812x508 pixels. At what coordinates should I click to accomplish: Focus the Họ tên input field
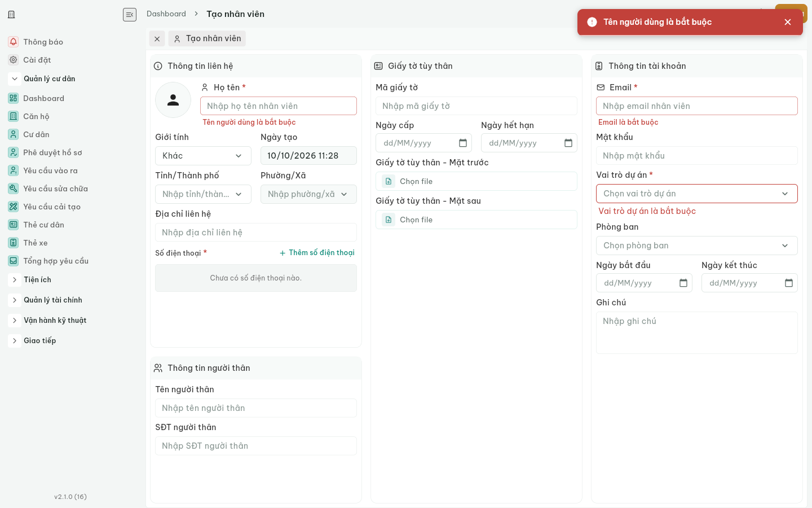pyautogui.click(x=279, y=106)
